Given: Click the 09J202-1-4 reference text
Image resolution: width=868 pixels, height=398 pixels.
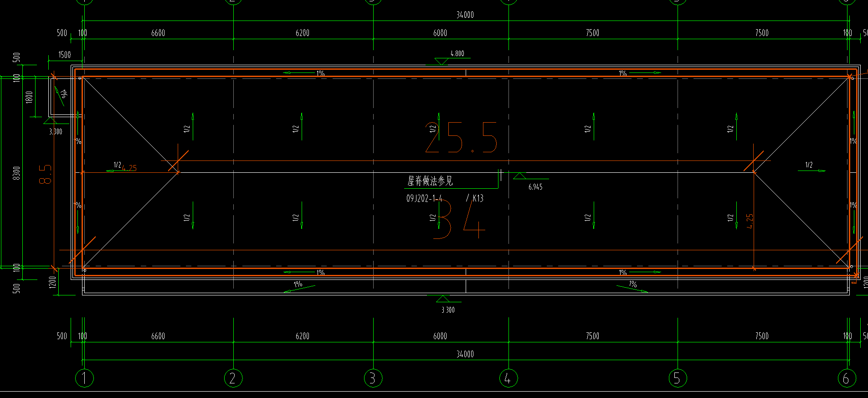Looking at the screenshot, I should [x=424, y=198].
